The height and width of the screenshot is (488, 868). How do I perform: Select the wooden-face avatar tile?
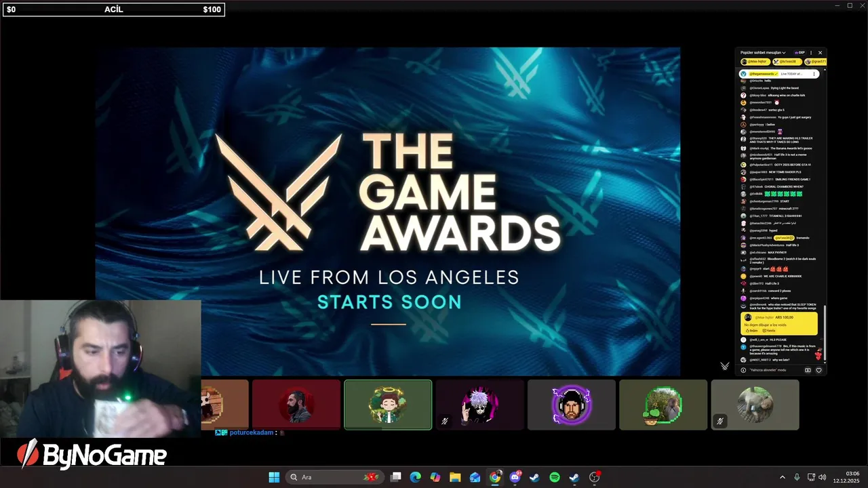click(x=225, y=405)
